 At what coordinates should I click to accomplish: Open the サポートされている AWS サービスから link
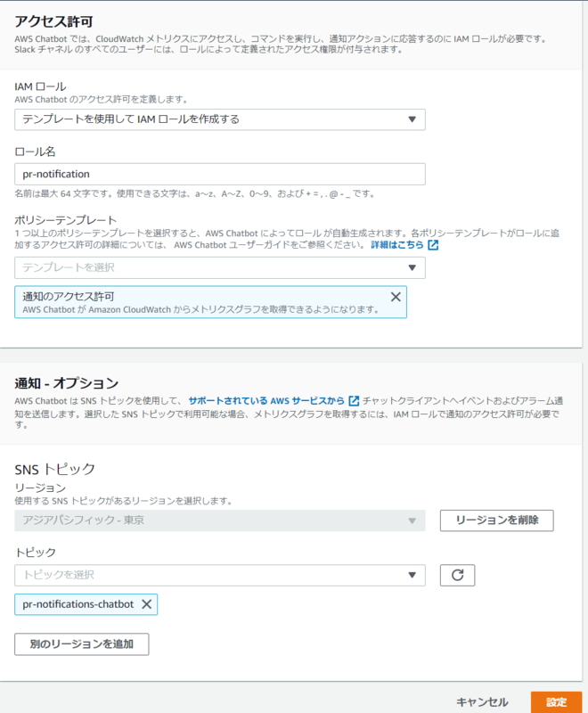pyautogui.click(x=266, y=400)
